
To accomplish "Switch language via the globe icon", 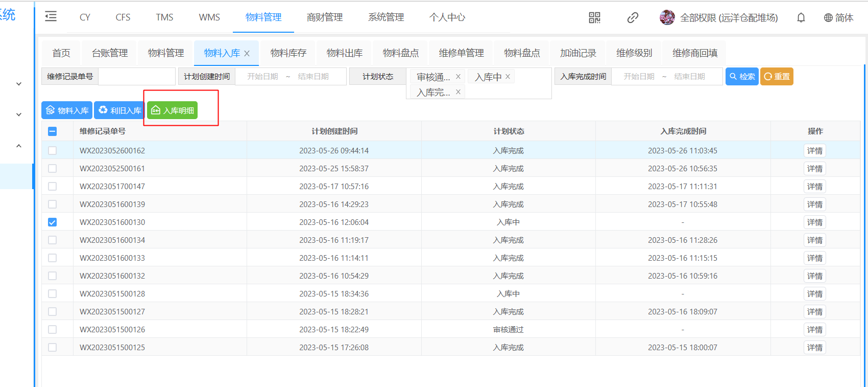I will 828,18.
